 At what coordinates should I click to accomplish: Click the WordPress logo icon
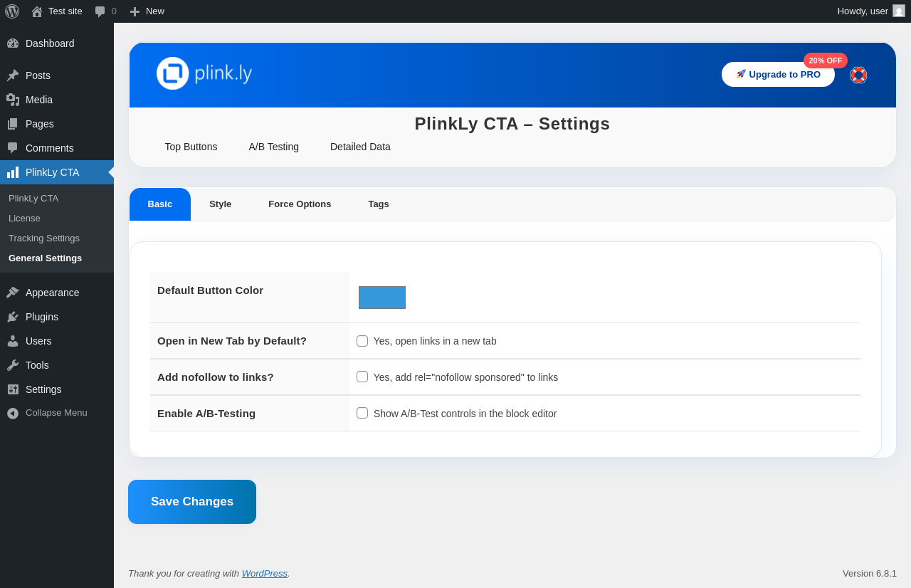click(x=12, y=11)
